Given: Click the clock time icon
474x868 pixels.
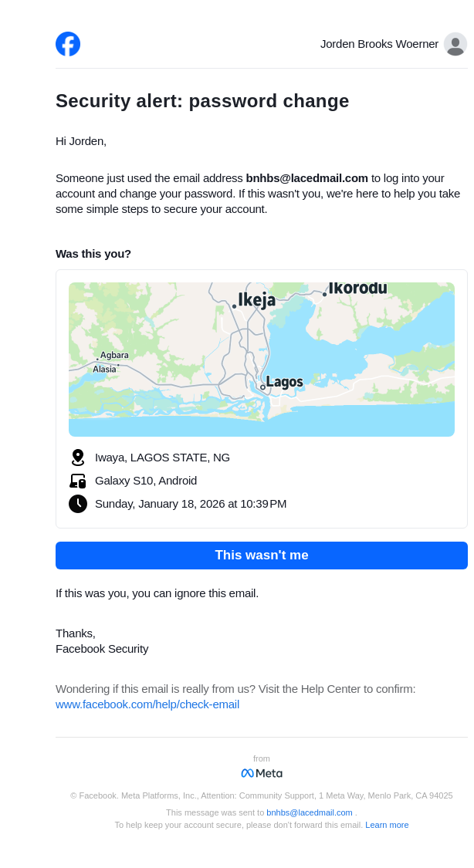Looking at the screenshot, I should [77, 504].
